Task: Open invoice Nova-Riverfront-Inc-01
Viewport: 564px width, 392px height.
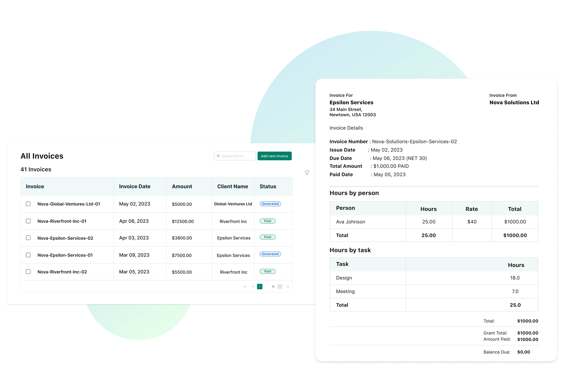Action: 62,221
